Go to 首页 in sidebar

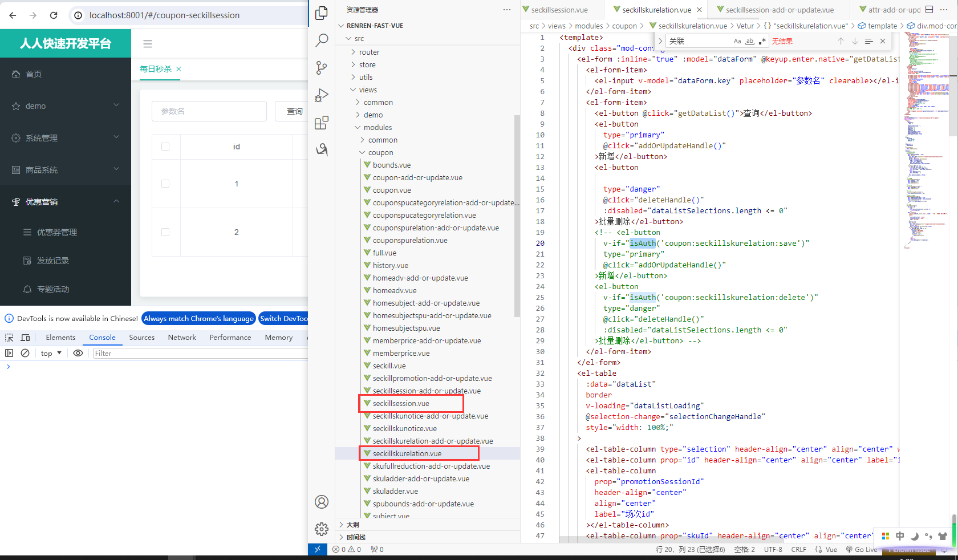(x=66, y=74)
